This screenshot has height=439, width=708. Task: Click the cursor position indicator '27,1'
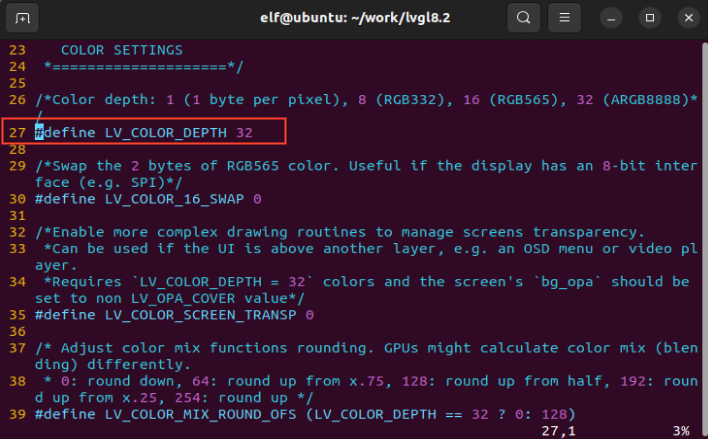pos(559,431)
